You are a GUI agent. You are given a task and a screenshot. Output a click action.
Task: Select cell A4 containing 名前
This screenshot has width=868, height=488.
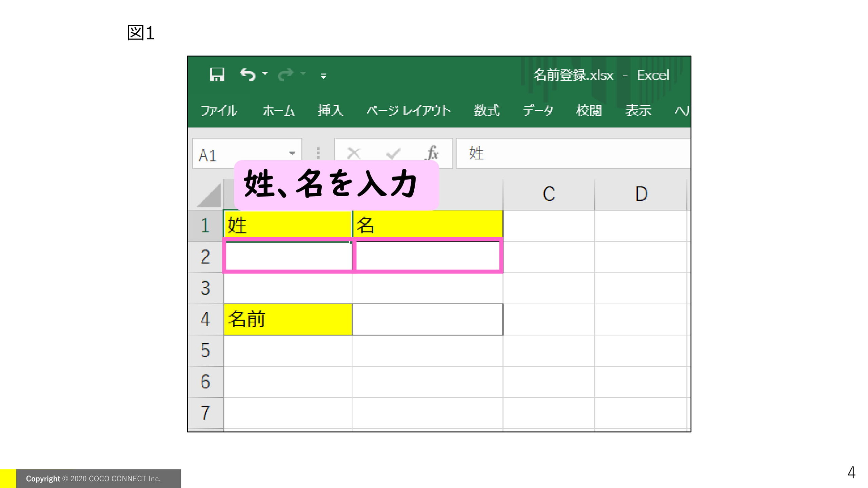(x=288, y=319)
